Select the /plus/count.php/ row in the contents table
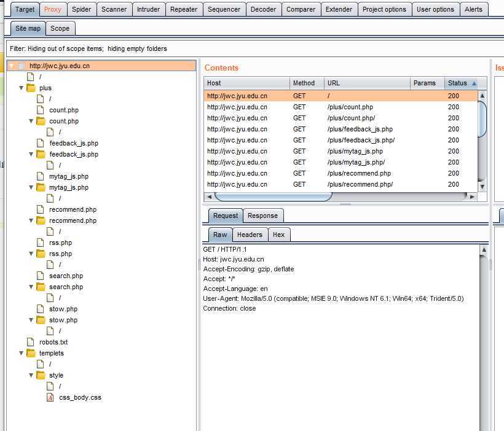 (341, 118)
